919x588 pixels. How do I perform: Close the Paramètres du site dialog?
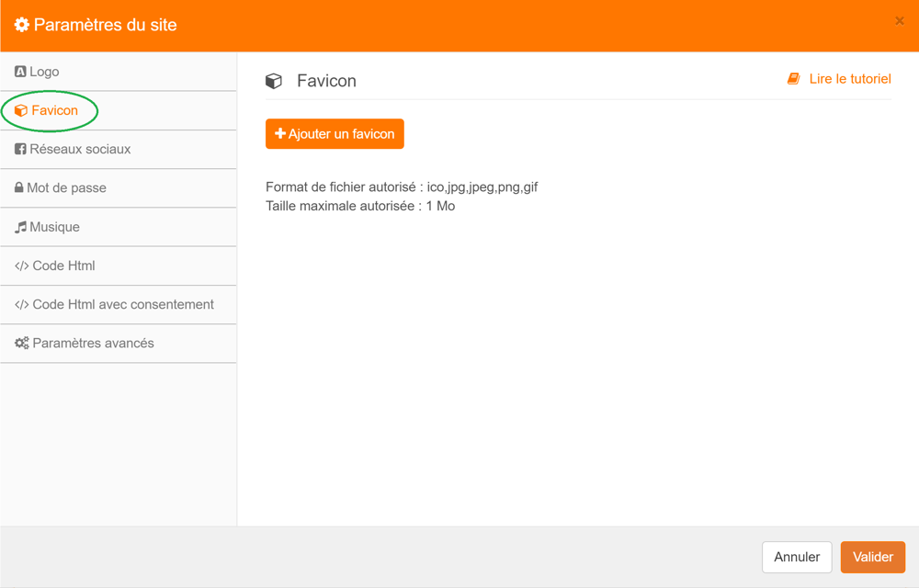tap(900, 21)
